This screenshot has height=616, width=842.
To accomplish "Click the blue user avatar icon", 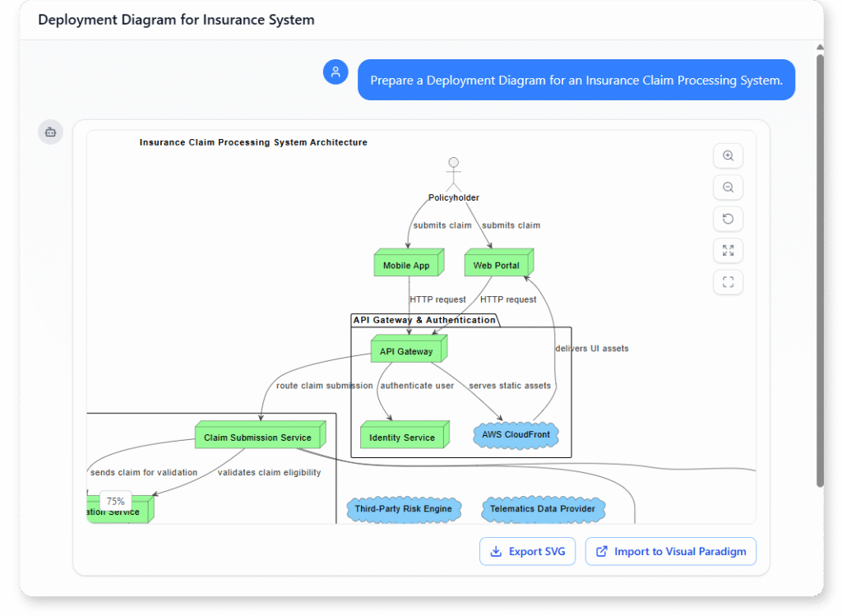I will coord(335,72).
